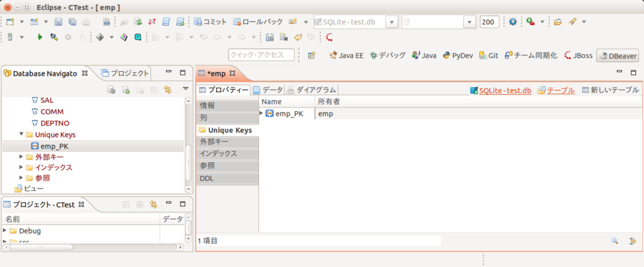
Task: Open the 列 side section
Action: tap(228, 117)
